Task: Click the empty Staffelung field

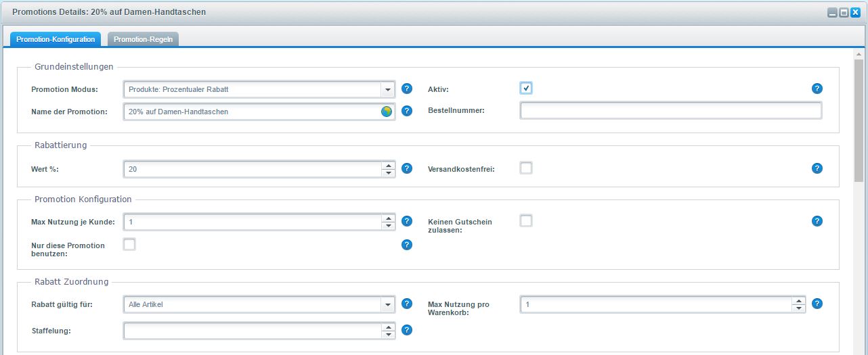Action: click(253, 331)
